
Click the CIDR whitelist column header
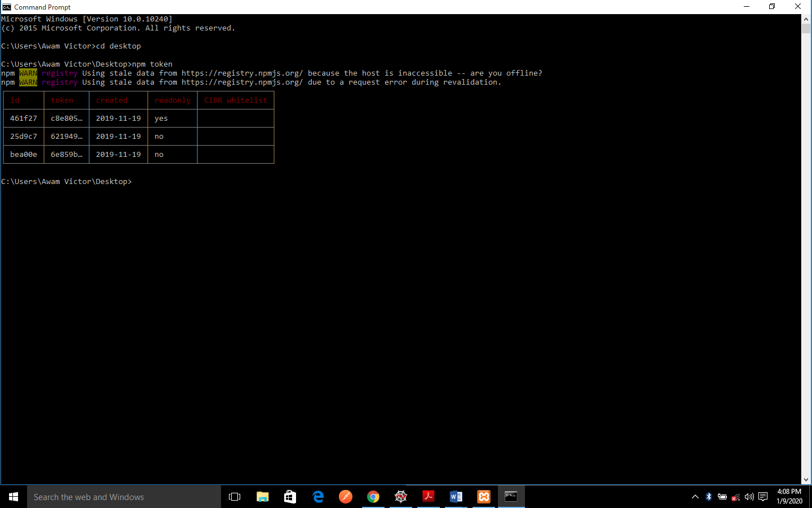click(236, 100)
